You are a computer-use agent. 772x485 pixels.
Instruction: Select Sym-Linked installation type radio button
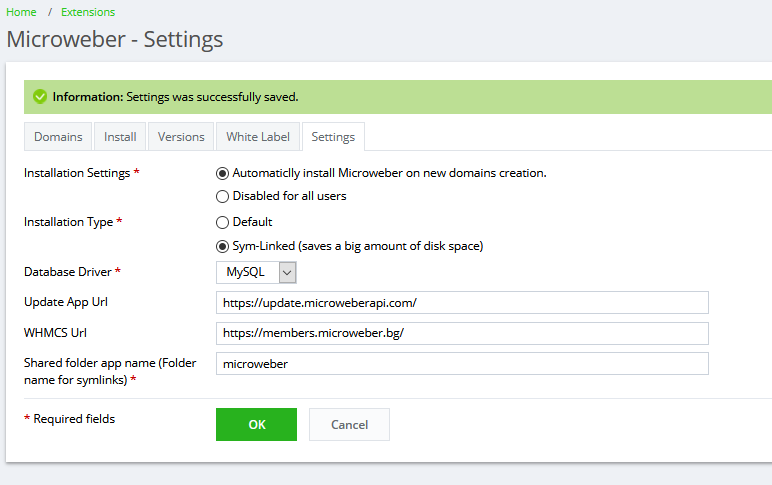tap(223, 246)
